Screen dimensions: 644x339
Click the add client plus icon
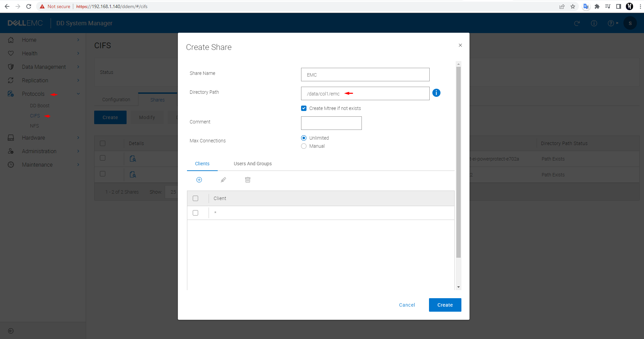pos(199,180)
